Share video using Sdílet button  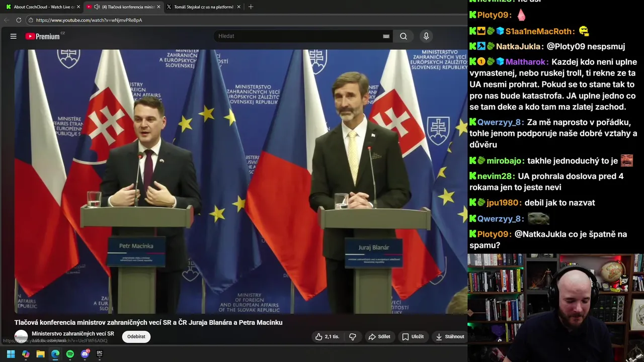[x=379, y=337]
